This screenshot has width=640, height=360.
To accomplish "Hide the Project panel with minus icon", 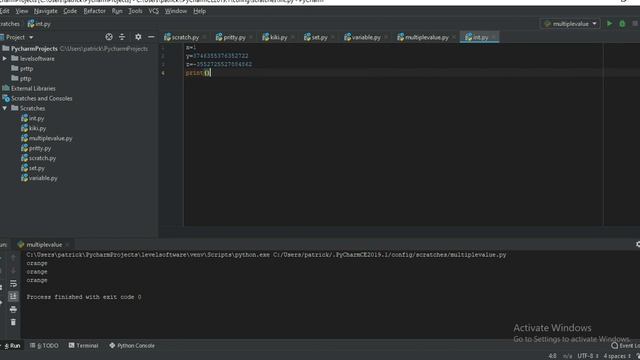I will pyautogui.click(x=151, y=37).
